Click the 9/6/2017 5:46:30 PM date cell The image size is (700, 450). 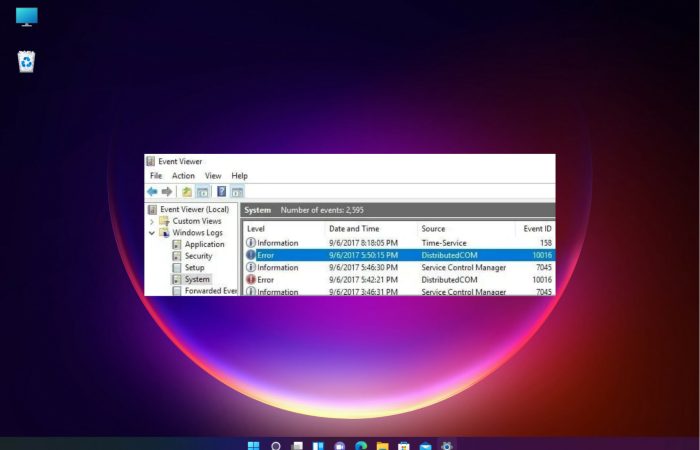363,267
